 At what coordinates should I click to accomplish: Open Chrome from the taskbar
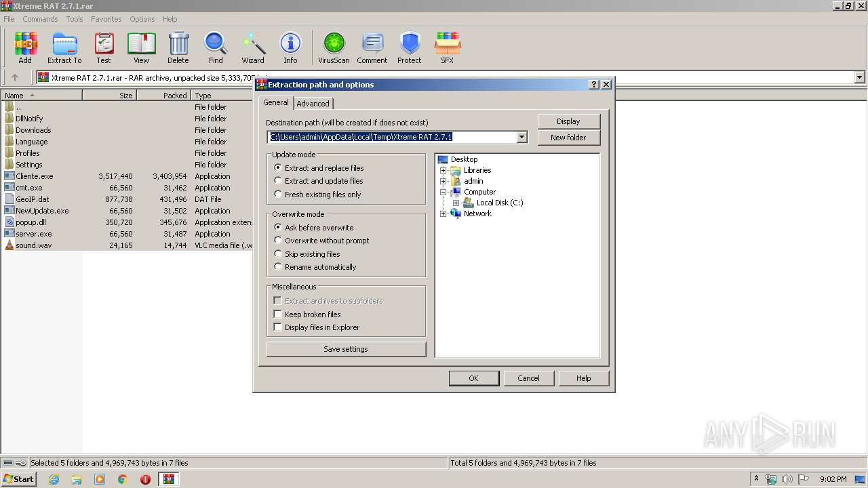pos(123,479)
